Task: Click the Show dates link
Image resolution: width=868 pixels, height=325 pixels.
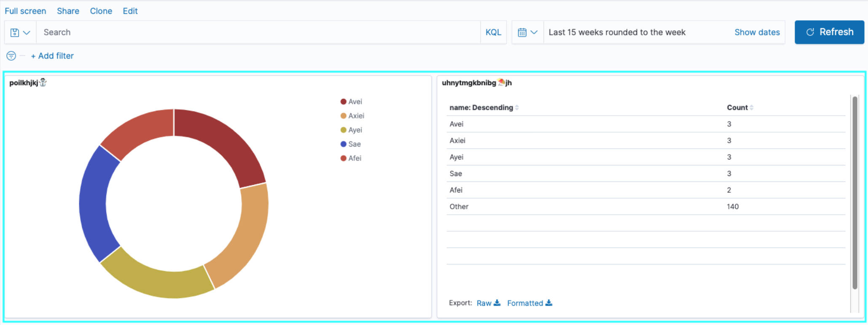Action: tap(757, 32)
